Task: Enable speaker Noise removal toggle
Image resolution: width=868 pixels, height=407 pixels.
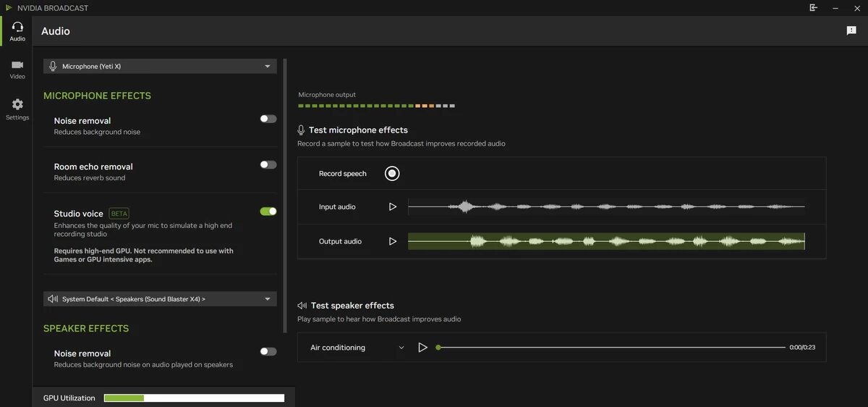Action: pos(268,351)
